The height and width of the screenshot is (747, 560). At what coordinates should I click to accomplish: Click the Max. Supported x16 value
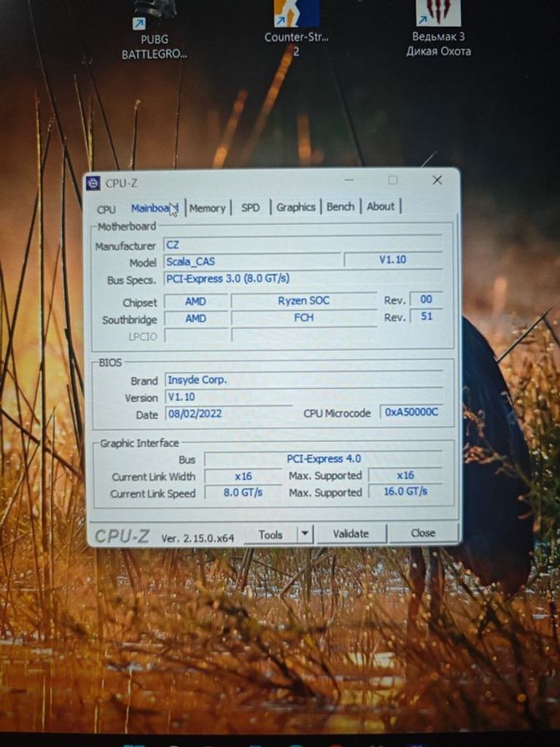405,475
